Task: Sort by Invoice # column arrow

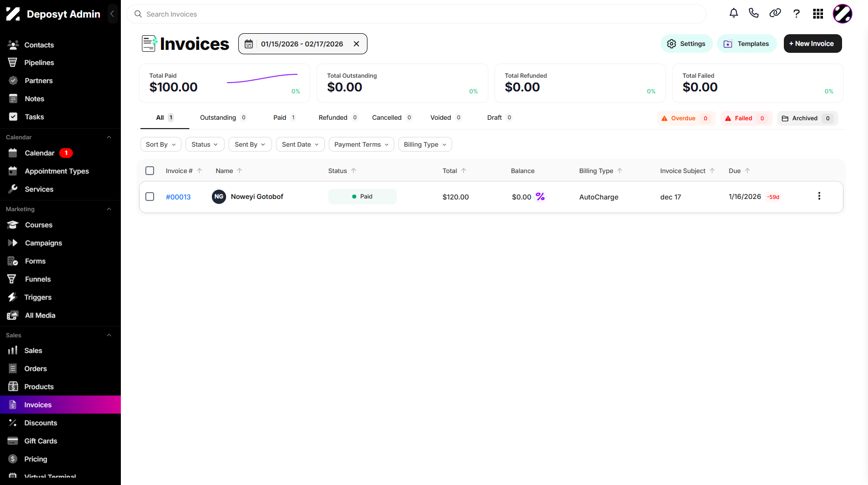Action: click(200, 171)
